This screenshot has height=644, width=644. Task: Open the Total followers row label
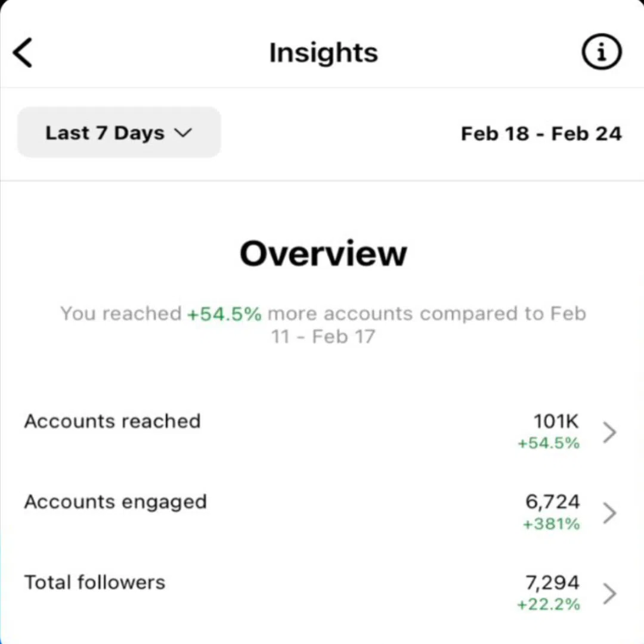[x=94, y=582]
